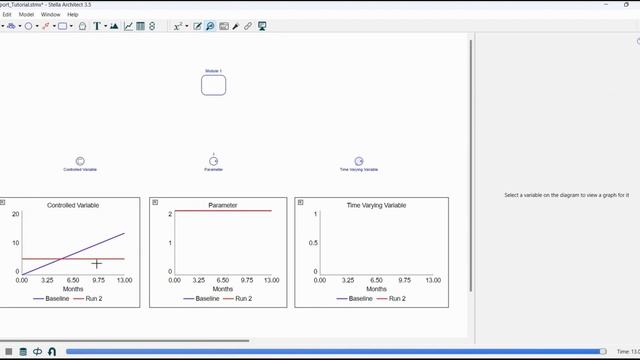The width and height of the screenshot is (640, 360).
Task: Click the Parameter graph title
Action: coord(222,205)
